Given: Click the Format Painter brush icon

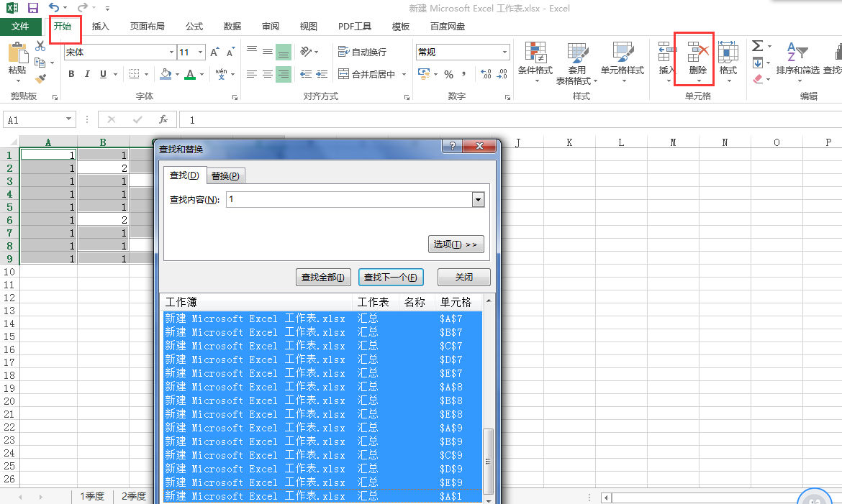Looking at the screenshot, I should pos(40,79).
